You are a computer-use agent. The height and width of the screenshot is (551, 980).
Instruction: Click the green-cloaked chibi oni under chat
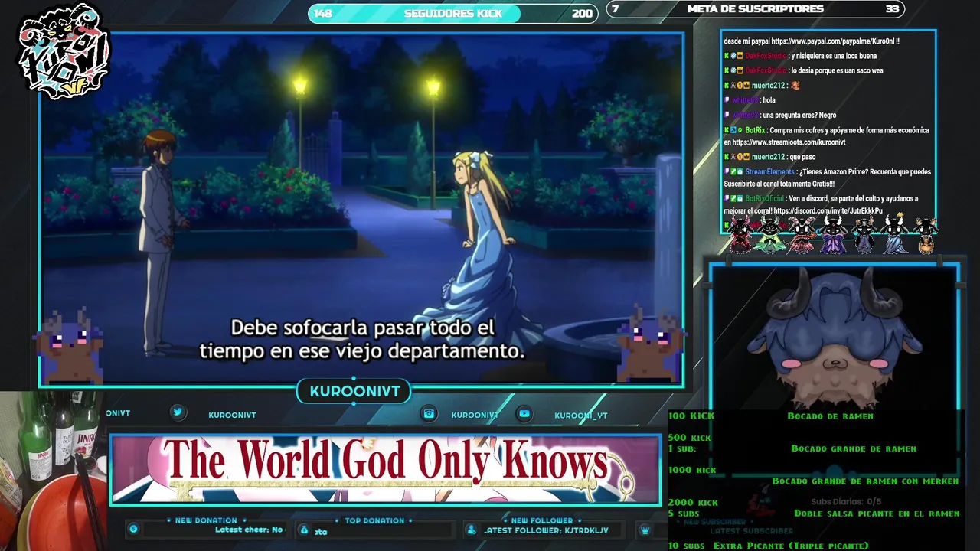(769, 234)
